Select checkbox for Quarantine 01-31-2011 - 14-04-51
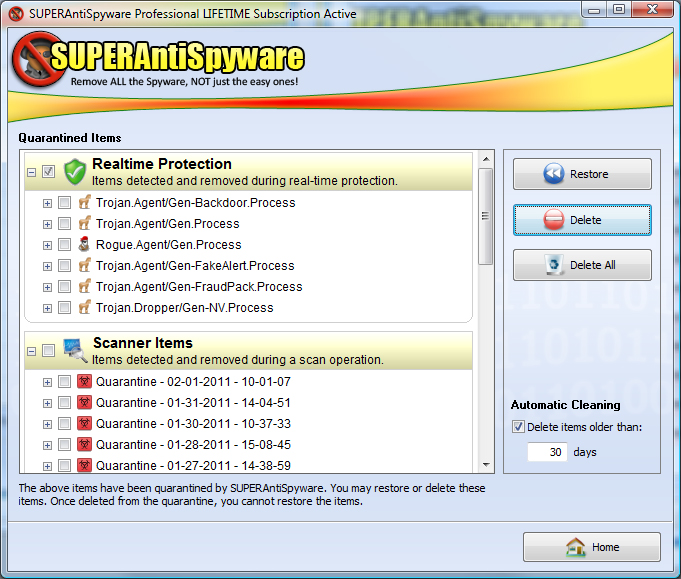681x579 pixels. coord(64,403)
